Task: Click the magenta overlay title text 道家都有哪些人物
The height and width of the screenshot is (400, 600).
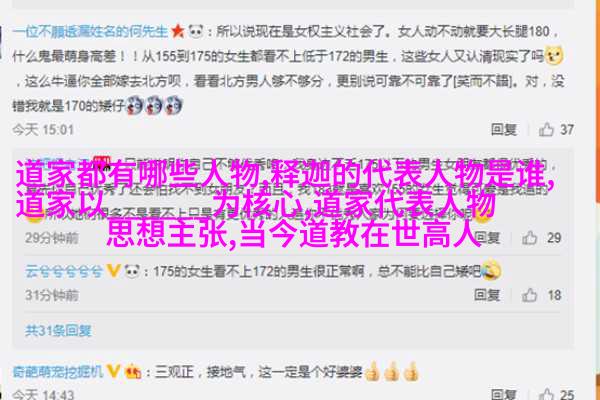Action: (x=138, y=175)
